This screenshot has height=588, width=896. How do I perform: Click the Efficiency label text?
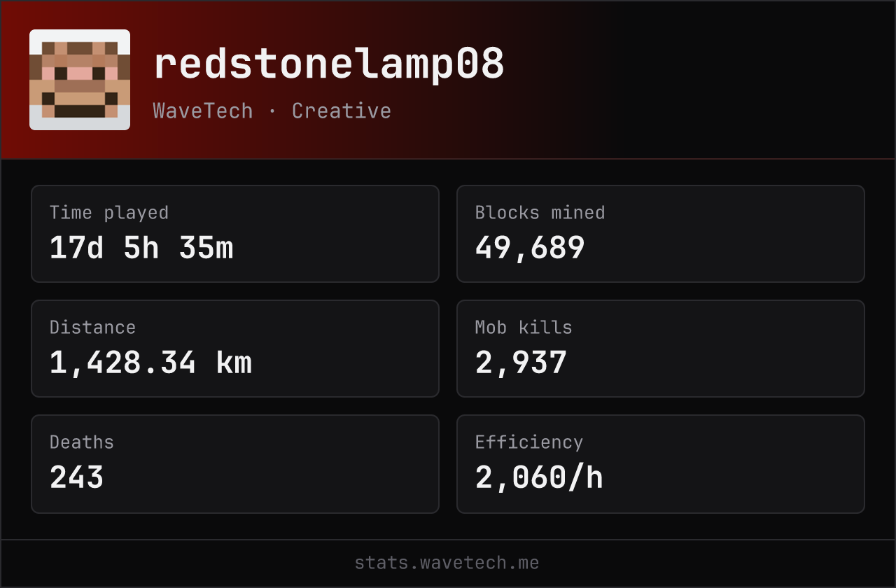tap(529, 442)
